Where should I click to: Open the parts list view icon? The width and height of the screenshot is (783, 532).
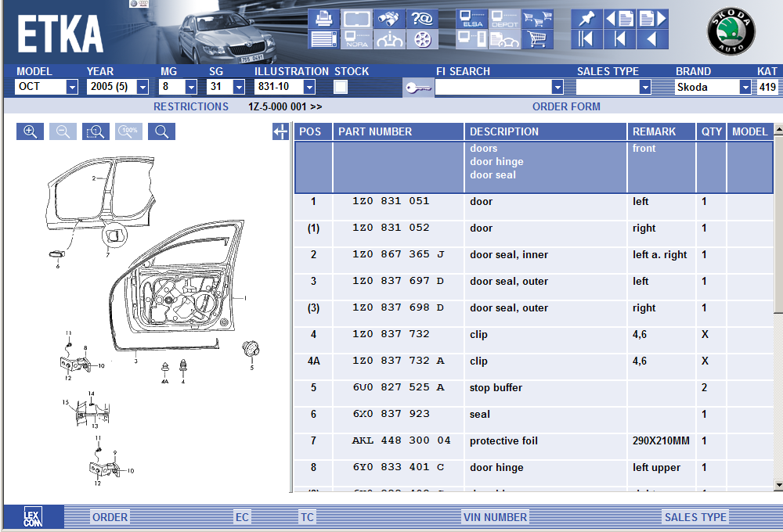tap(324, 39)
